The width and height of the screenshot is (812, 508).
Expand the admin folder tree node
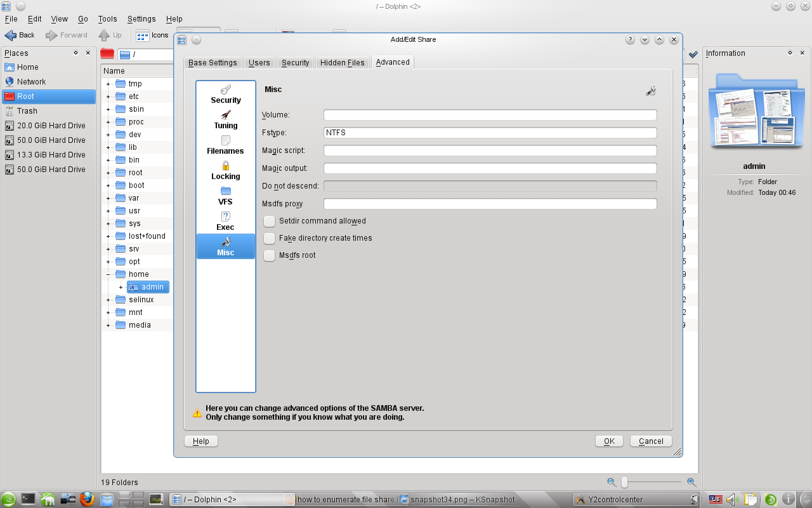click(x=121, y=287)
